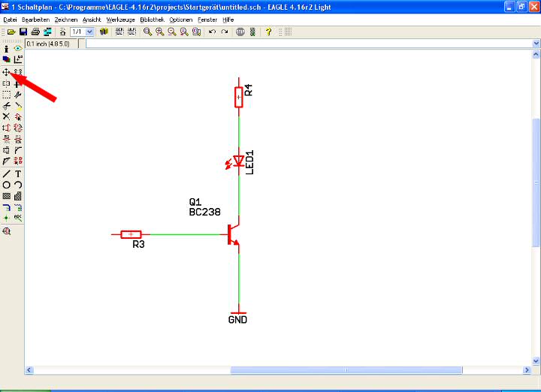Activate the Info tool
Screen dimensions: 541x392
[6, 48]
